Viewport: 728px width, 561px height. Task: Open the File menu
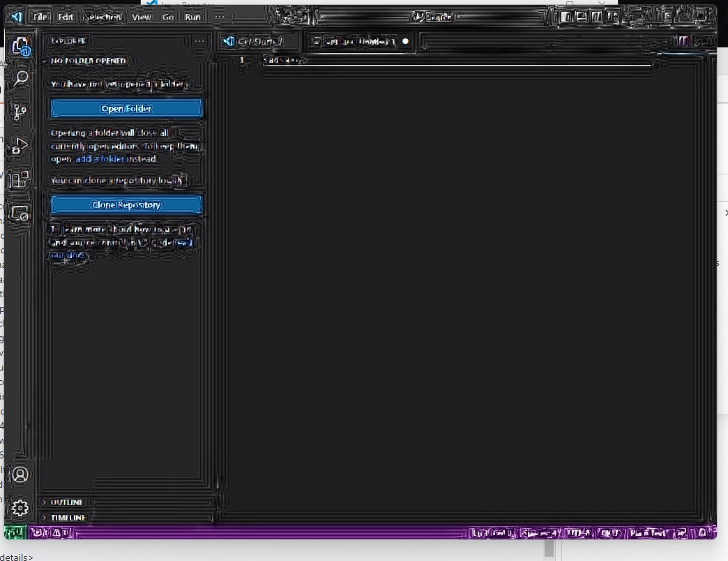(x=40, y=17)
